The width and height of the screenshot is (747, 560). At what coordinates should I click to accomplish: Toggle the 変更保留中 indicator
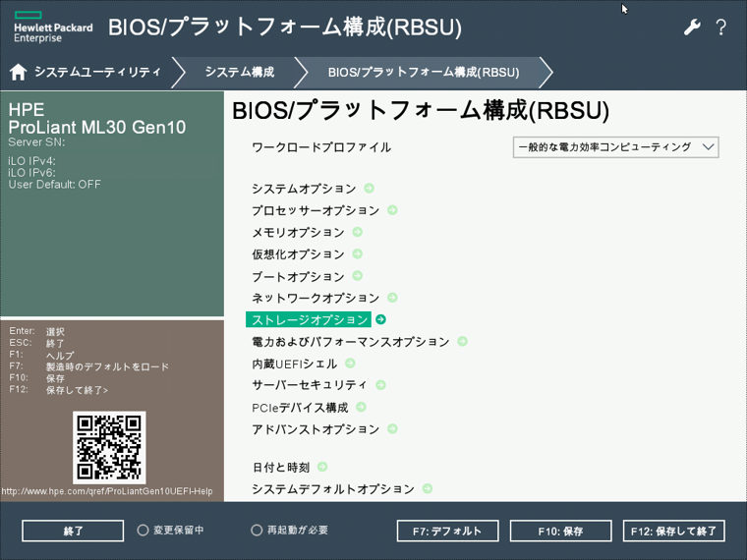click(x=143, y=530)
